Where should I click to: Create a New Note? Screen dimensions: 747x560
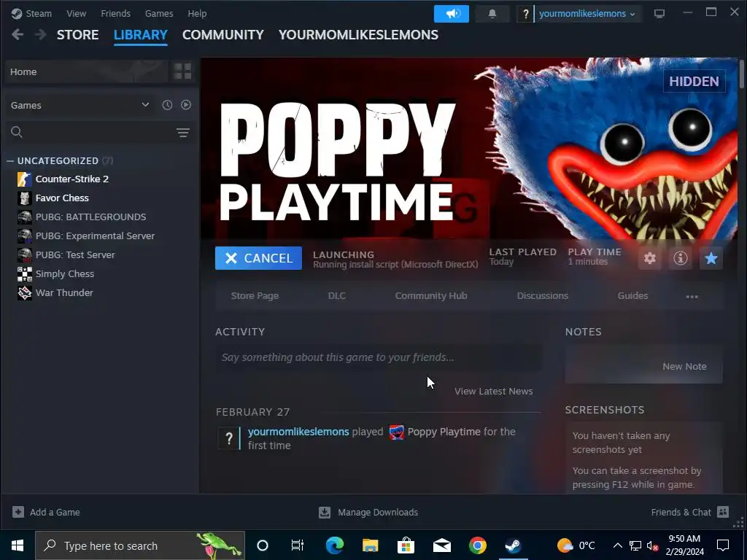(684, 367)
